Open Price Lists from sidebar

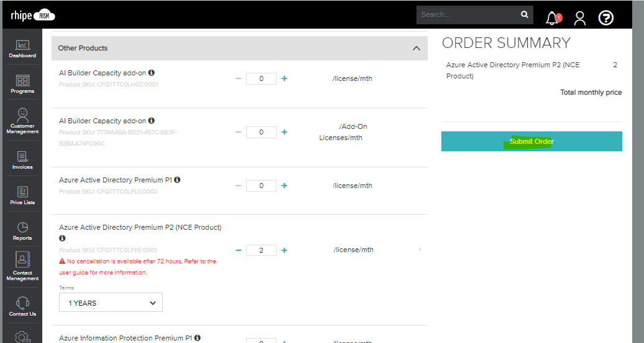tap(22, 195)
